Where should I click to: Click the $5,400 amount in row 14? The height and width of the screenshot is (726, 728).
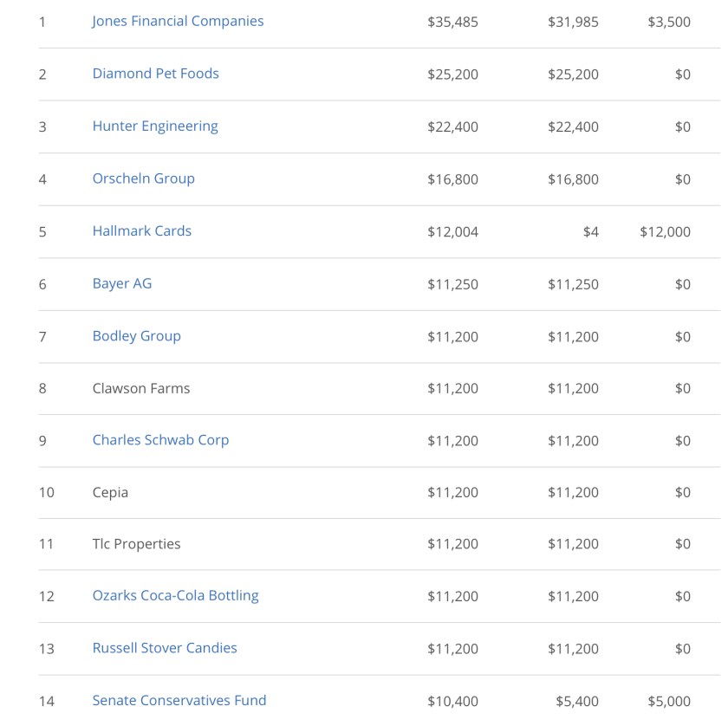(x=576, y=701)
